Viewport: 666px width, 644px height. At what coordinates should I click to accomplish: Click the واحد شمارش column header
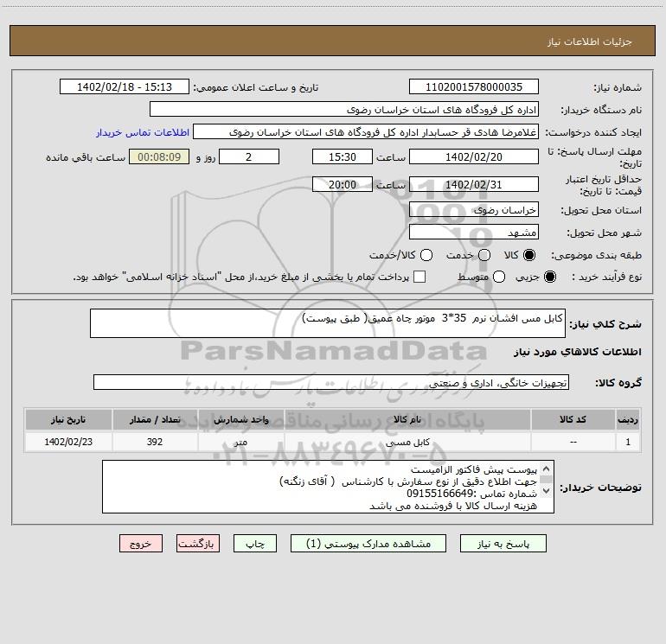tap(240, 420)
